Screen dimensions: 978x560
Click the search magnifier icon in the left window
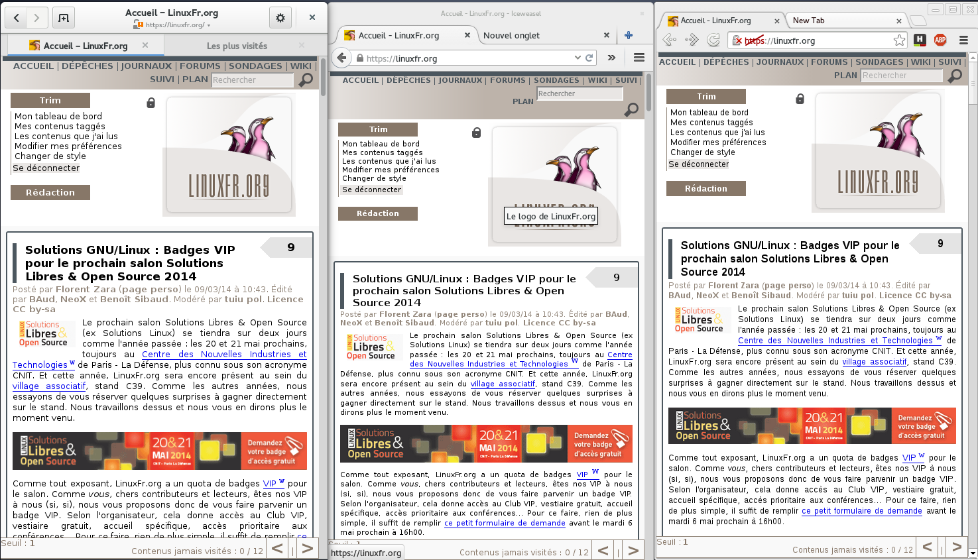[306, 80]
